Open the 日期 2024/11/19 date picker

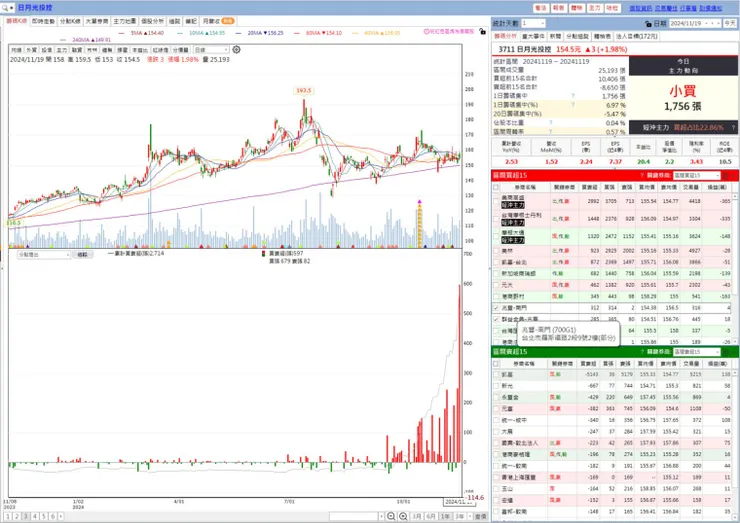pos(695,23)
